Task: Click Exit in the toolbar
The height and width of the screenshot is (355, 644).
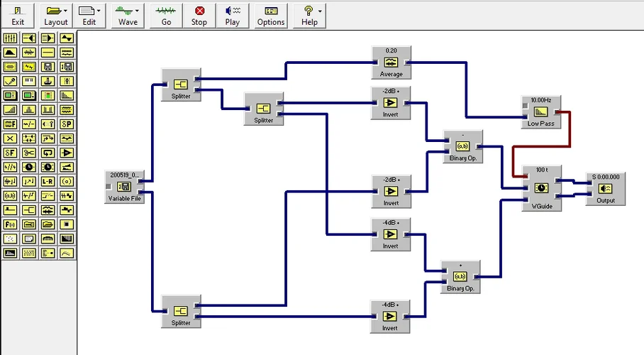Action: coord(18,16)
